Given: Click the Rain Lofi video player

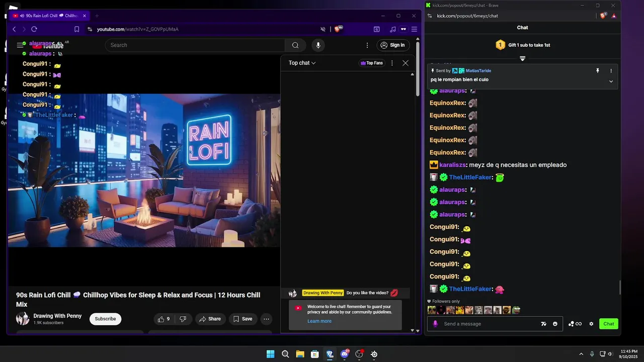Looking at the screenshot, I should 144,170.
